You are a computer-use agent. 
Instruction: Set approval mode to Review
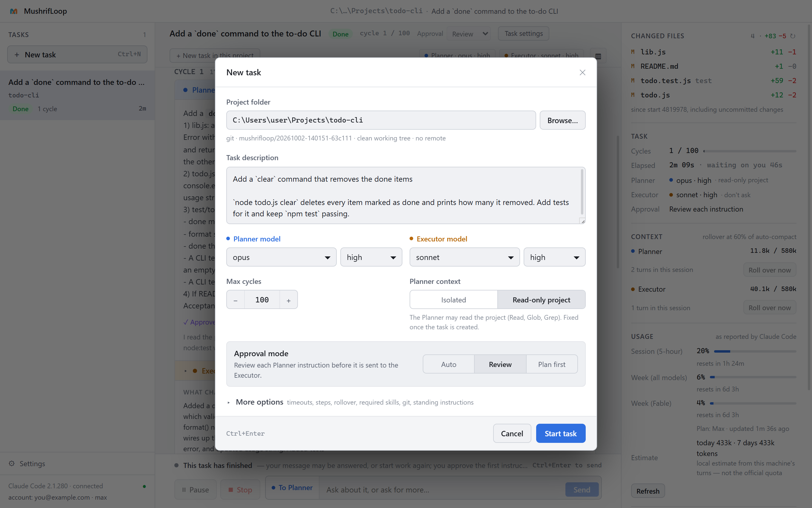coord(500,364)
